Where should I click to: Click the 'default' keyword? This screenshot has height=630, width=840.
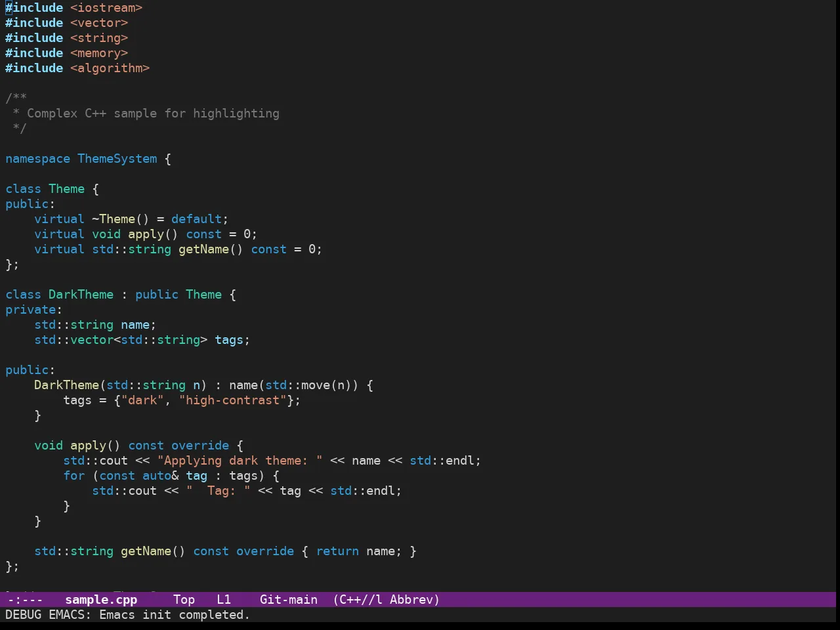tap(197, 219)
